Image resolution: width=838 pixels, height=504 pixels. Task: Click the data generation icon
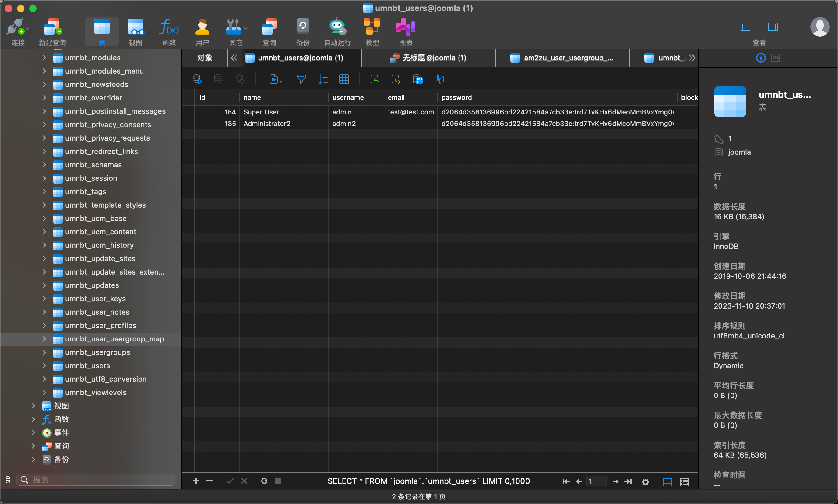417,79
